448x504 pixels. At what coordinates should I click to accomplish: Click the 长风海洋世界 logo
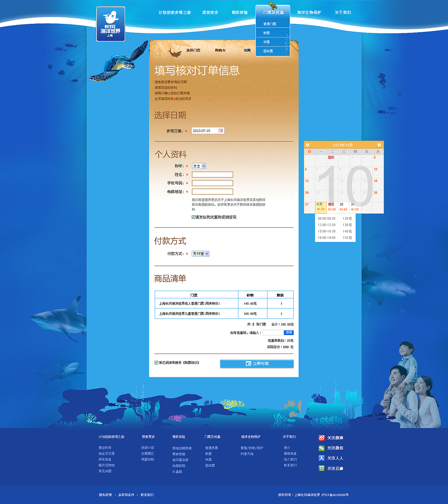coord(111,24)
